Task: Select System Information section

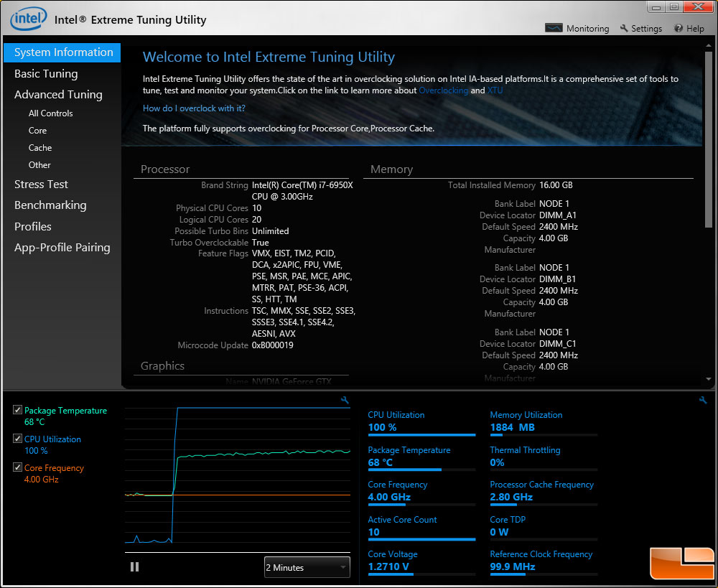Action: tap(62, 52)
